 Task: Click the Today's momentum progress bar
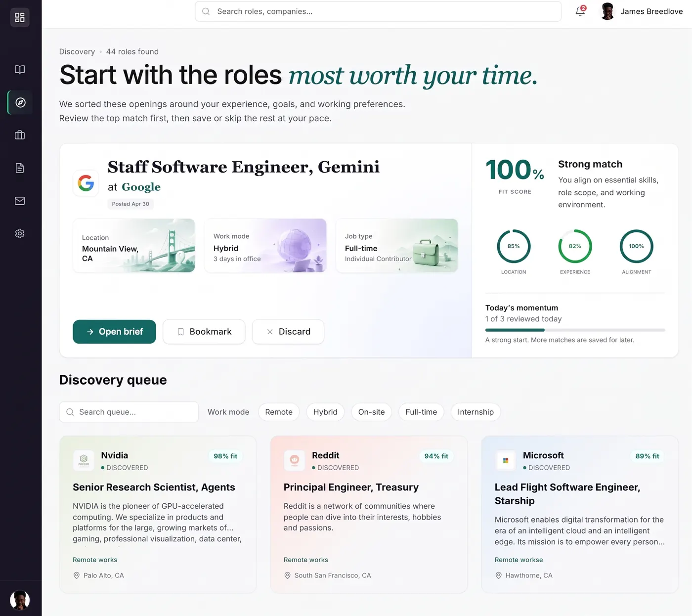[x=575, y=330]
